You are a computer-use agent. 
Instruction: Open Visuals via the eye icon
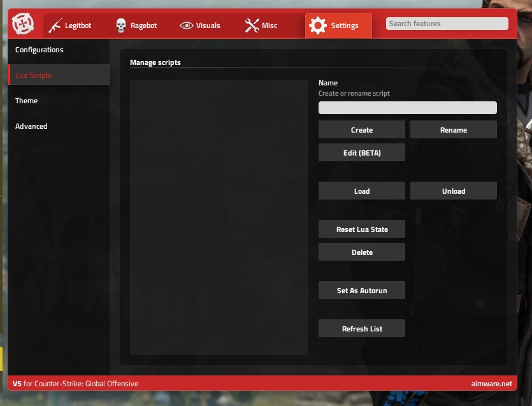tap(187, 25)
